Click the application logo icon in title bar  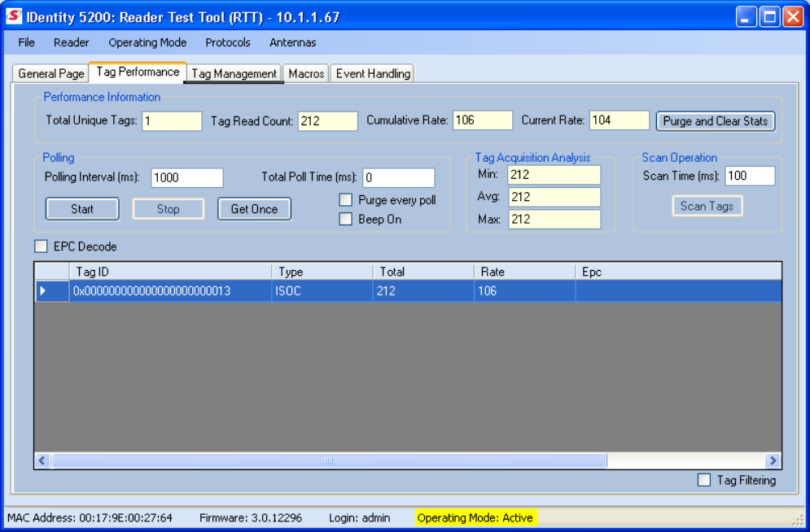(13, 16)
